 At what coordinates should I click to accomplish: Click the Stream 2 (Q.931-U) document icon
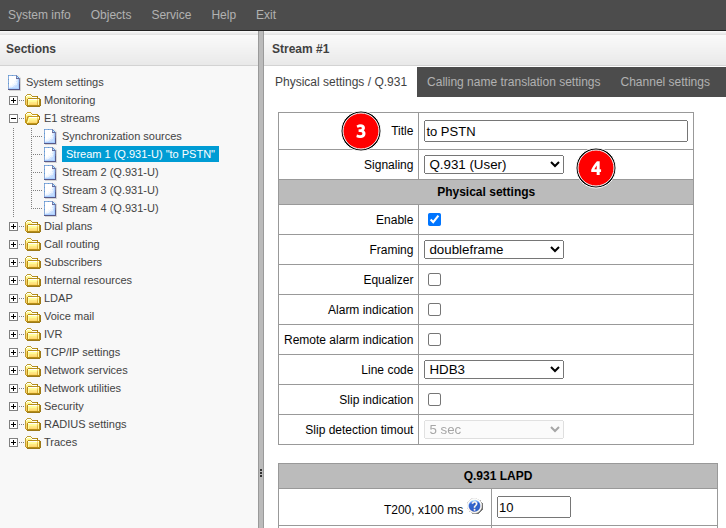click(50, 172)
